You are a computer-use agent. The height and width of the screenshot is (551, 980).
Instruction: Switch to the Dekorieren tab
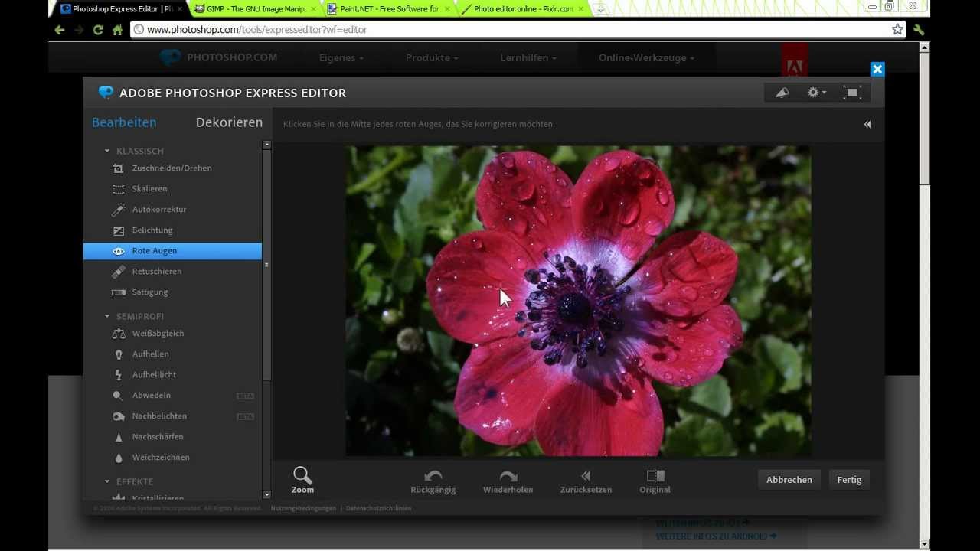pyautogui.click(x=229, y=122)
